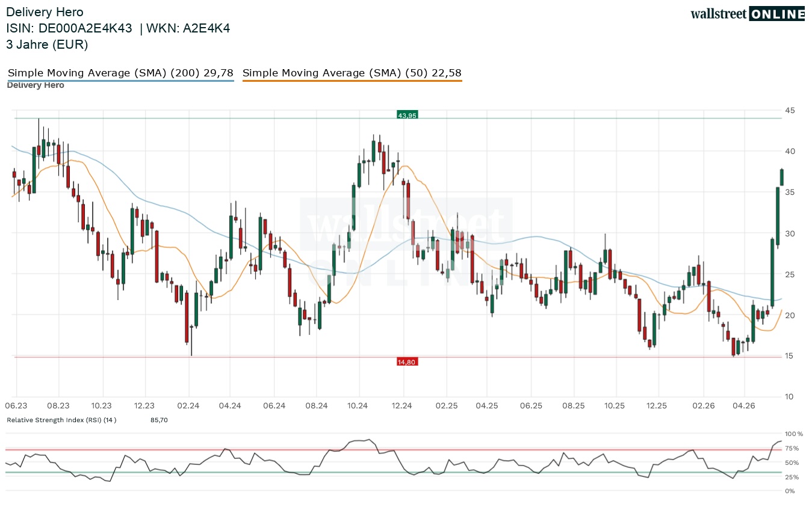Viewport: 812px width, 507px height.
Task: Click the wallstreet ONLINE logo
Action: pyautogui.click(x=748, y=14)
